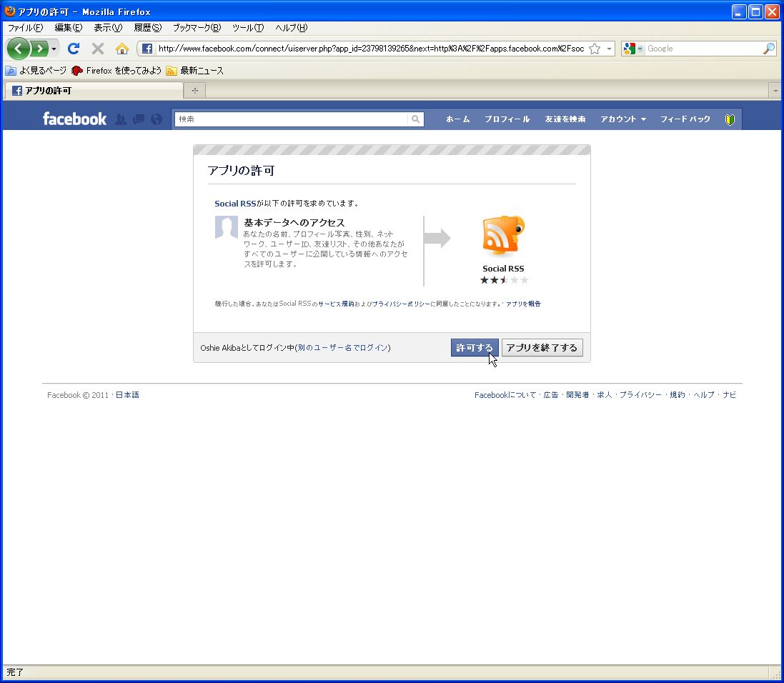Open the サービス規約 link
Screen dimensions: 784x683
click(336, 304)
